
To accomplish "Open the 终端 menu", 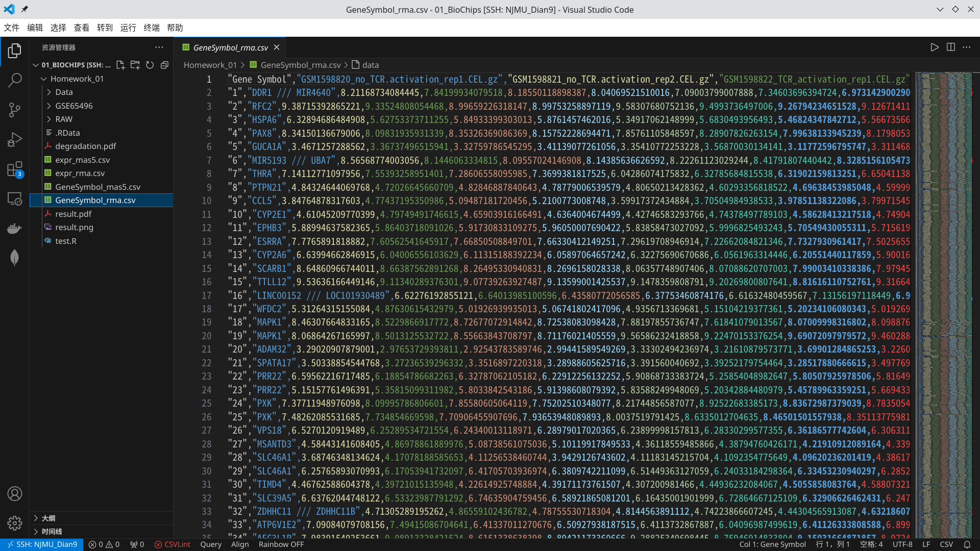I will 152,28.
